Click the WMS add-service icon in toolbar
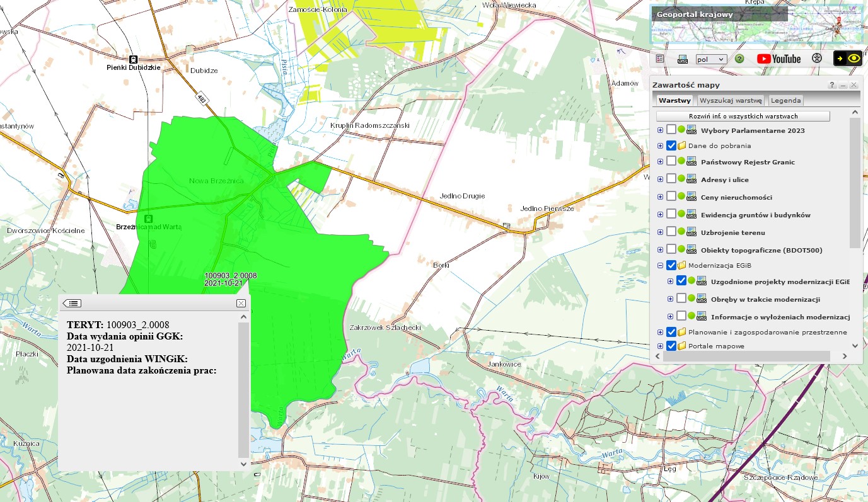Screen dimensions: 868x502 pos(682,59)
